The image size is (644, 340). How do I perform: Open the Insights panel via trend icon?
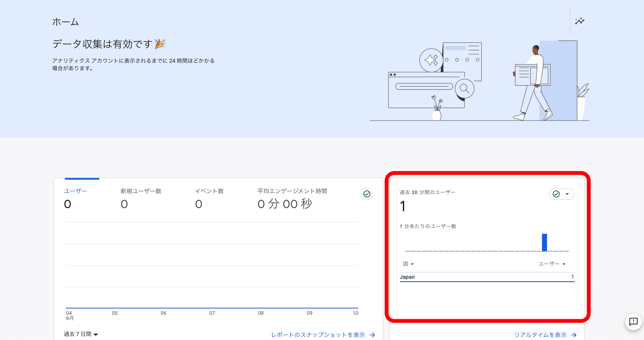point(580,21)
